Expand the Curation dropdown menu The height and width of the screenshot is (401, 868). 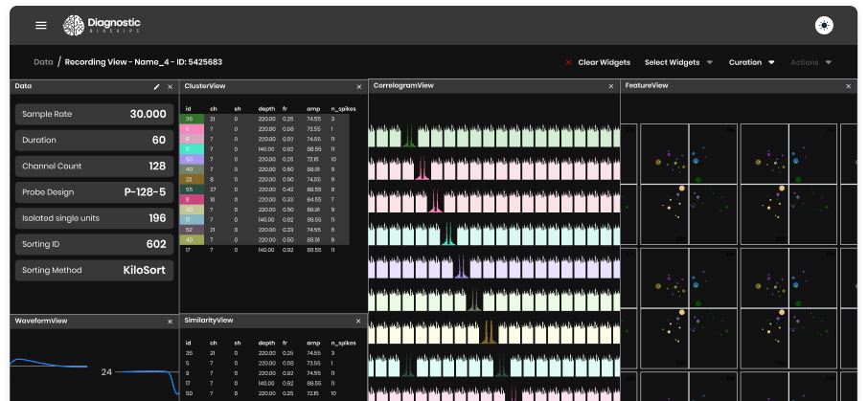pyautogui.click(x=751, y=62)
